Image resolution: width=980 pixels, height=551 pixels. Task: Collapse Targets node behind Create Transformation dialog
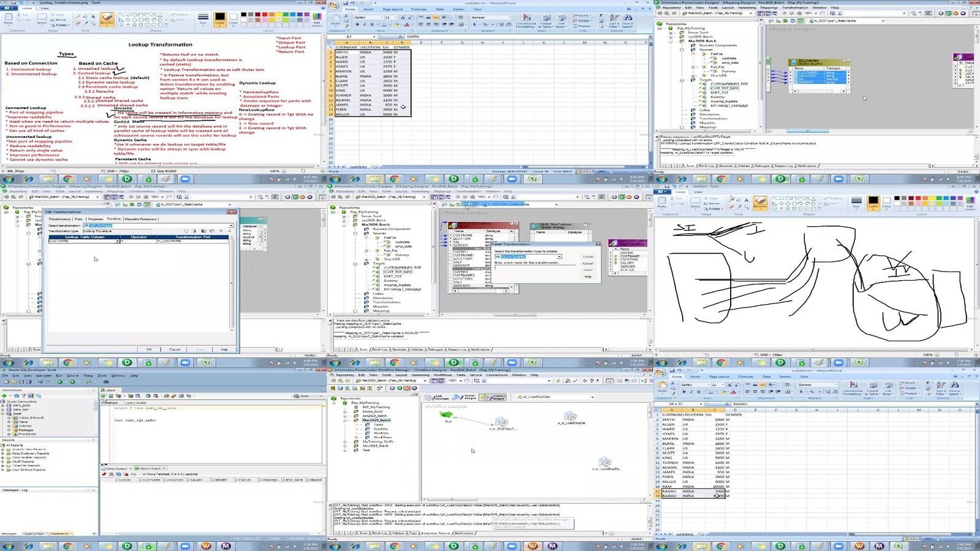point(355,264)
